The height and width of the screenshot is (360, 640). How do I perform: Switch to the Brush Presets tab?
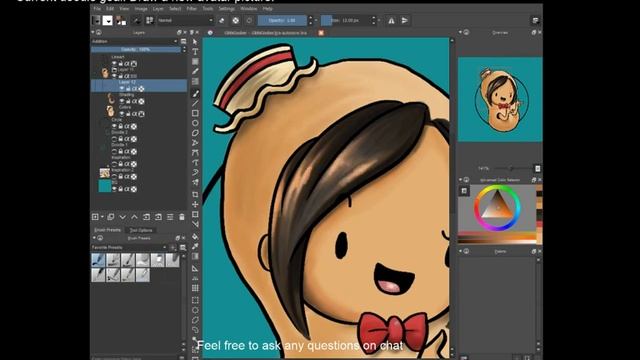pos(108,230)
